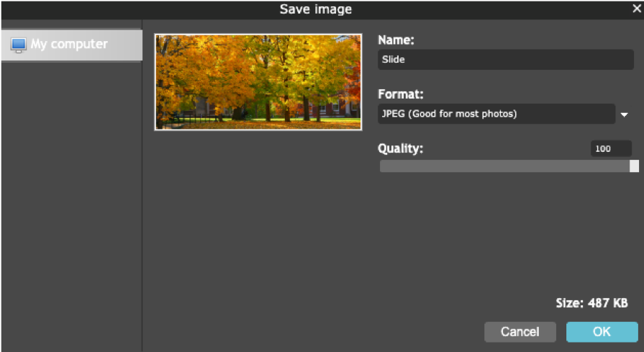Click the middle of the Quality slider track
The height and width of the screenshot is (352, 644).
[505, 166]
